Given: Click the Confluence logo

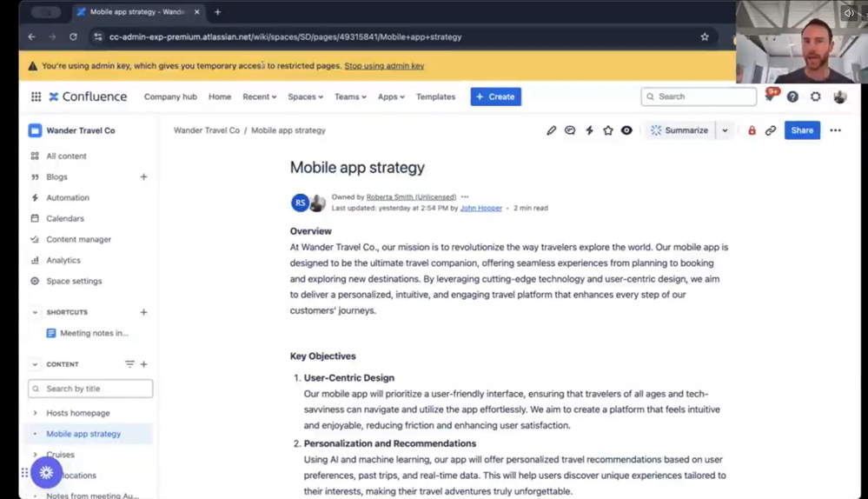Looking at the screenshot, I should [88, 96].
